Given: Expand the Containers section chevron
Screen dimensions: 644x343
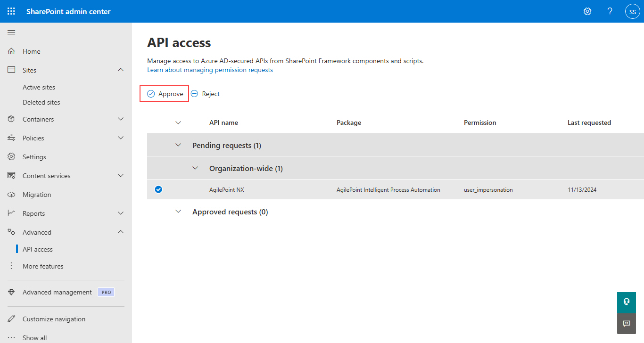Looking at the screenshot, I should point(121,119).
